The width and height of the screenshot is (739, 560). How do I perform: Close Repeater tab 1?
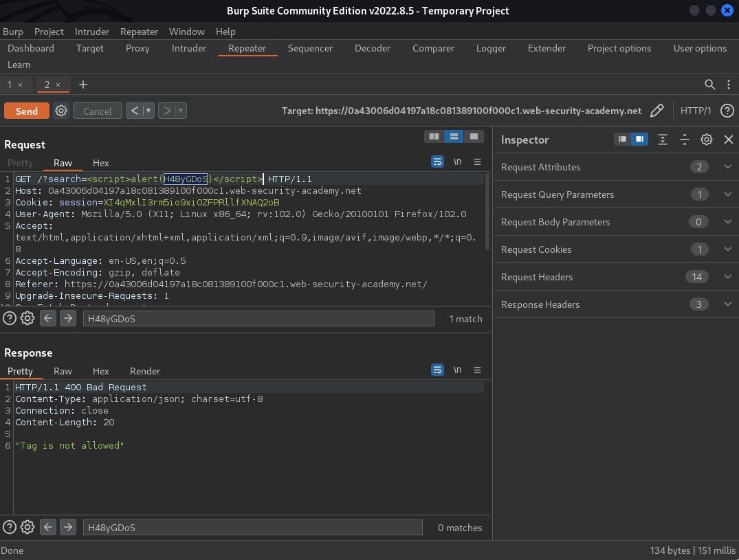coord(20,85)
